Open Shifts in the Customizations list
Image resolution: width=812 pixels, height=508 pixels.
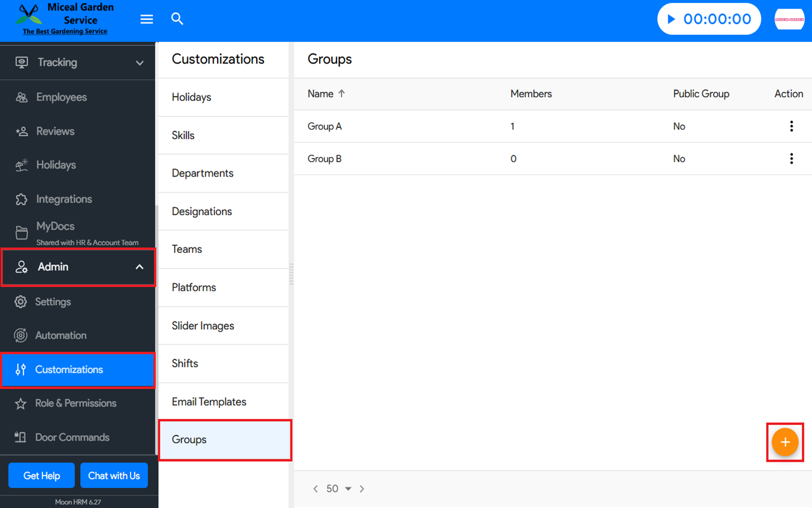[x=185, y=364]
